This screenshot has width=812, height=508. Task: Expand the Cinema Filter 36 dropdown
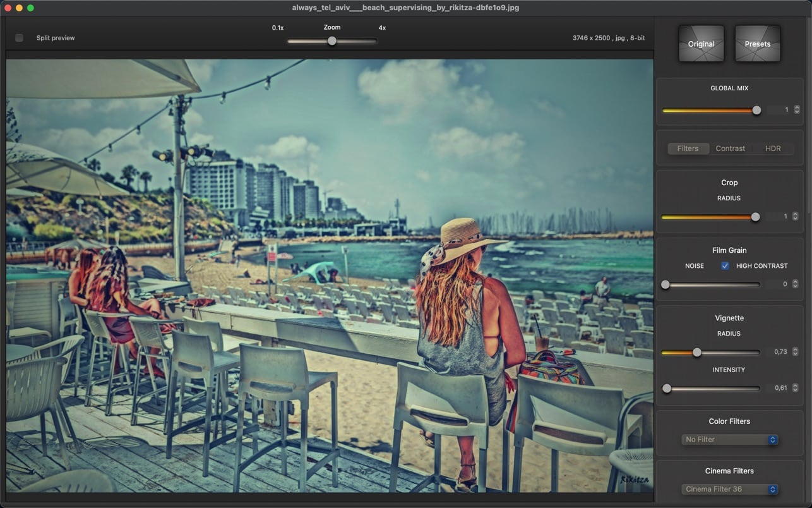729,489
